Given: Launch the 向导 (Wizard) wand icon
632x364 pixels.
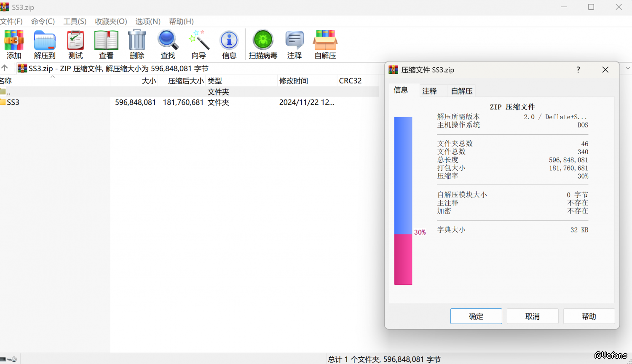Looking at the screenshot, I should click(x=198, y=44).
